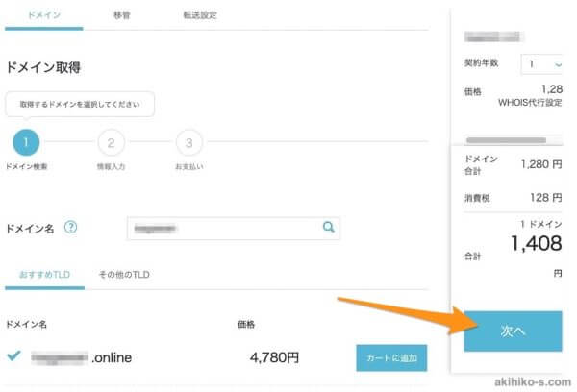
Task: Click the WHOIS代行設定 text
Action: (x=530, y=103)
